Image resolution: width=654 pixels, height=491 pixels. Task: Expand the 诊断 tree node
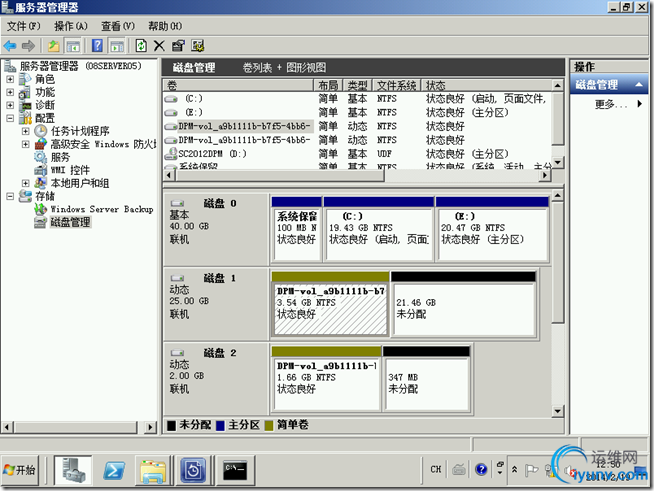[x=10, y=105]
